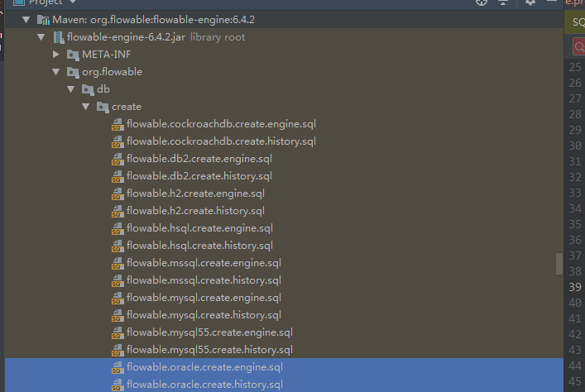The width and height of the screenshot is (585, 392).
Task: Click SQL icon of flowable.mssql.create.history.sql
Action: click(117, 281)
